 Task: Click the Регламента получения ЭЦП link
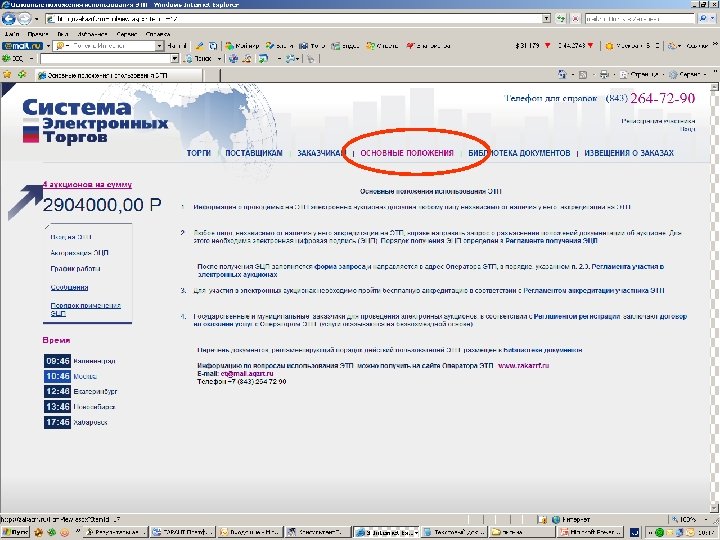tap(551, 240)
